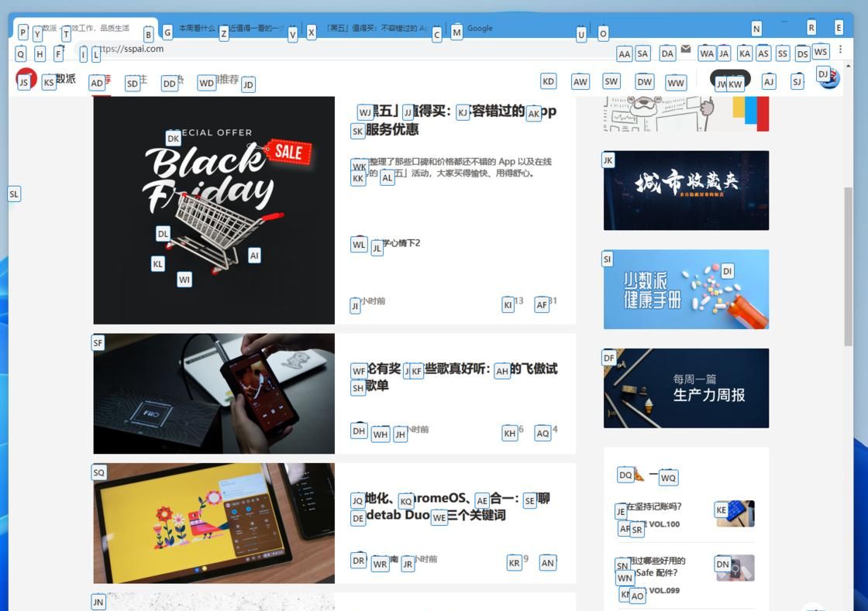Click the Black Friday sale cover image
Viewport: 868px width, 611px height.
pos(213,209)
